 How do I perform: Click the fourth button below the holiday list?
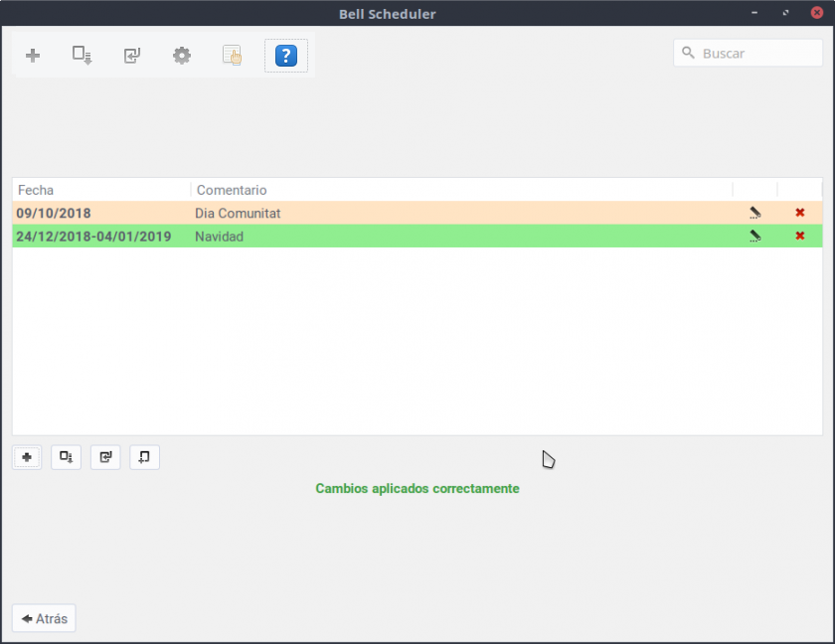[x=144, y=457]
